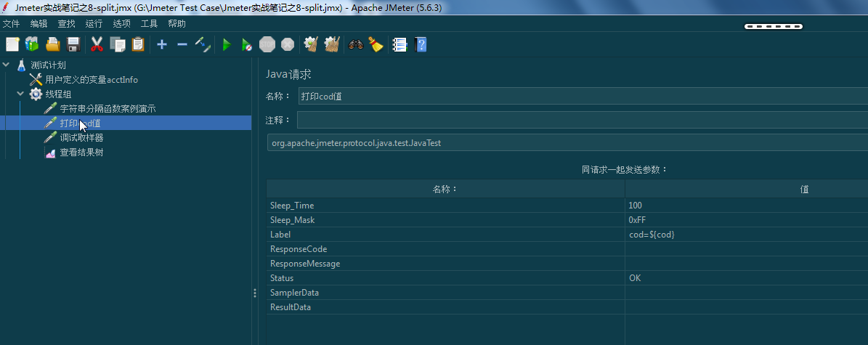Open the JavaTest classname combo box
Image resolution: width=868 pixels, height=345 pixels.
coord(567,142)
